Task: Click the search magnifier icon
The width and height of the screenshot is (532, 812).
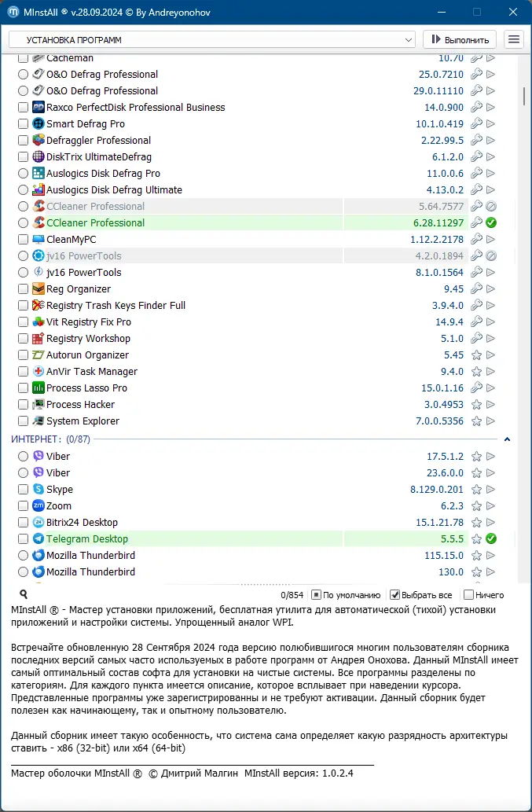Action: pyautogui.click(x=24, y=594)
